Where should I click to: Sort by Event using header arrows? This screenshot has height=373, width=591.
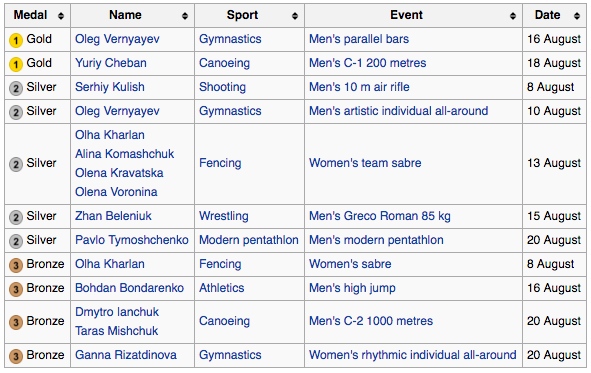click(x=513, y=16)
